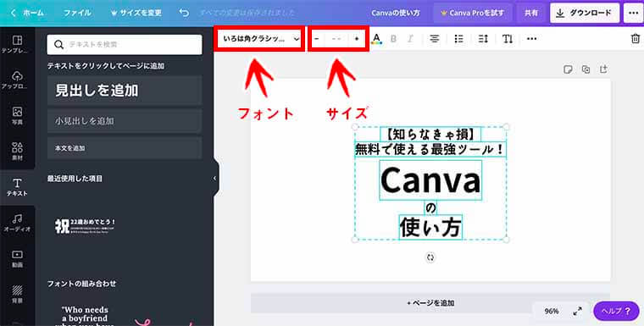Open the text alignment option
644x326 pixels.
tap(434, 39)
